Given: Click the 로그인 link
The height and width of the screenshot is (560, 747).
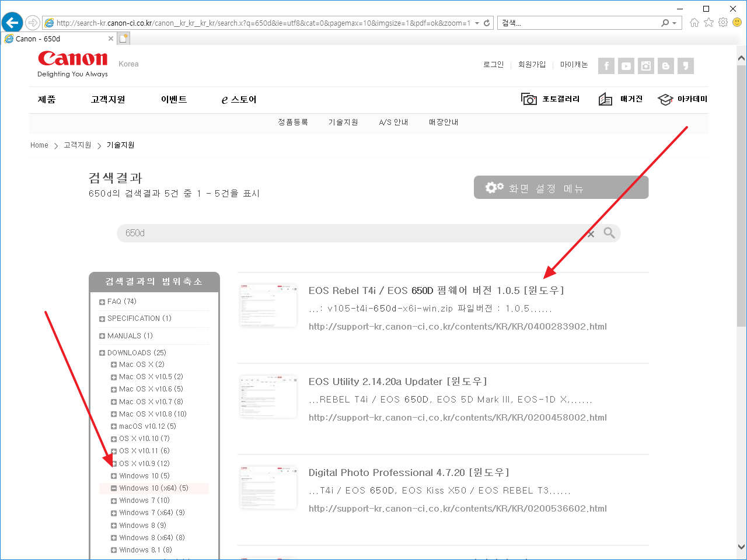Looking at the screenshot, I should tap(493, 64).
